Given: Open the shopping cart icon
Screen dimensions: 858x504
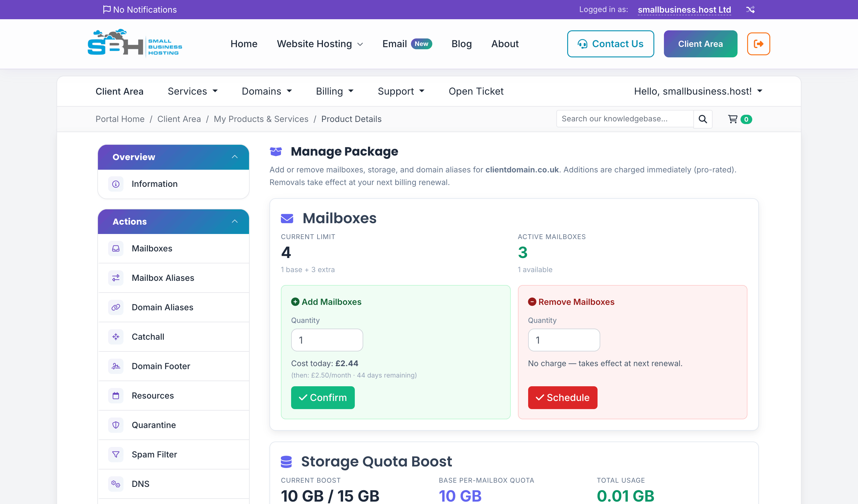Looking at the screenshot, I should click(733, 119).
